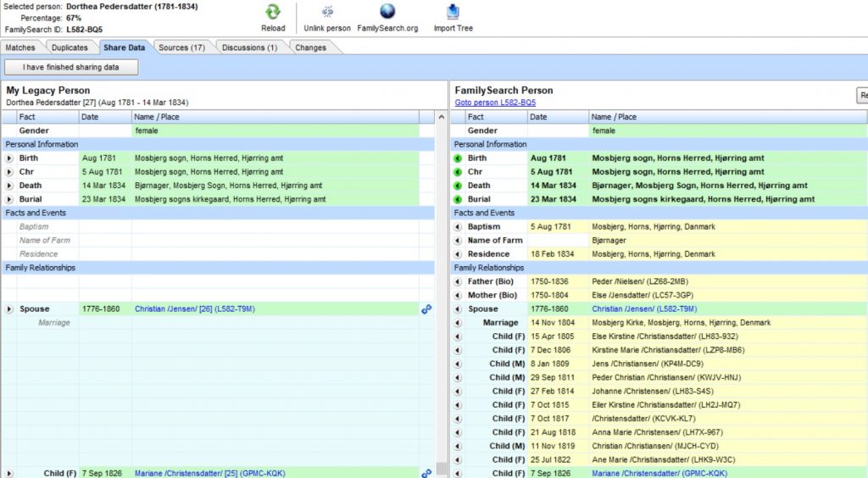Viewport: 868px width, 478px height.
Task: Open the Sources (17) tab
Action: click(181, 47)
